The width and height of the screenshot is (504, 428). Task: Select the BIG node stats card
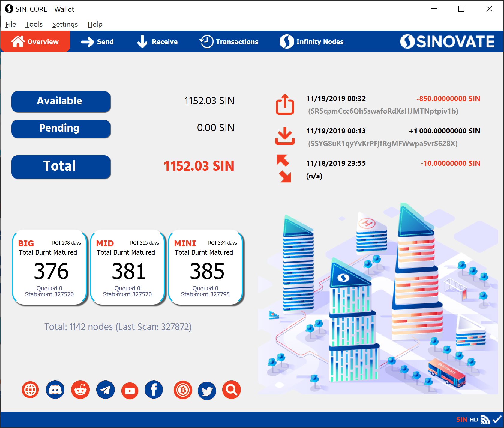(x=49, y=267)
